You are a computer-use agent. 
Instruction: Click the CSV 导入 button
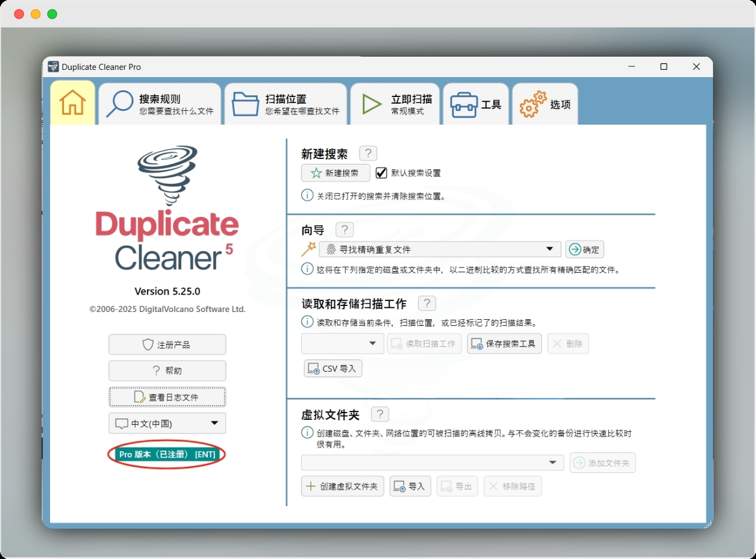(x=333, y=368)
